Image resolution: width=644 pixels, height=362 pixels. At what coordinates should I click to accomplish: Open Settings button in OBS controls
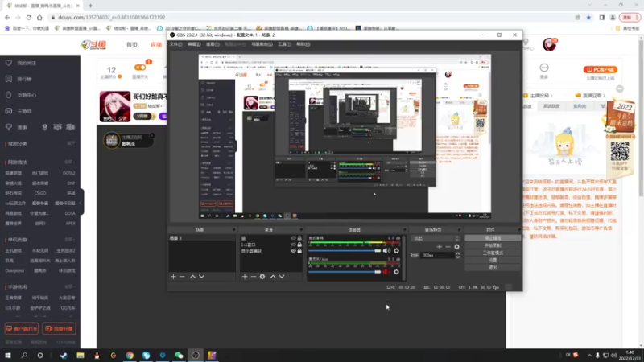click(x=493, y=260)
